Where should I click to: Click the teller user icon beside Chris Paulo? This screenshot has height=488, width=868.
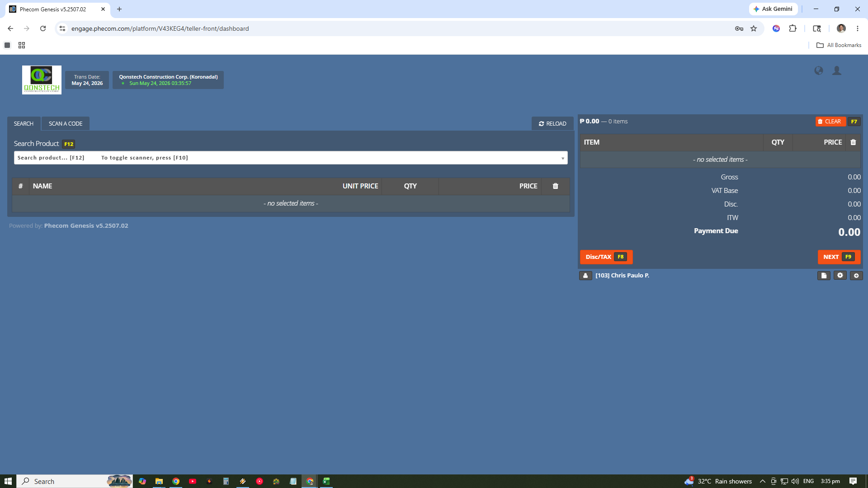[585, 276]
